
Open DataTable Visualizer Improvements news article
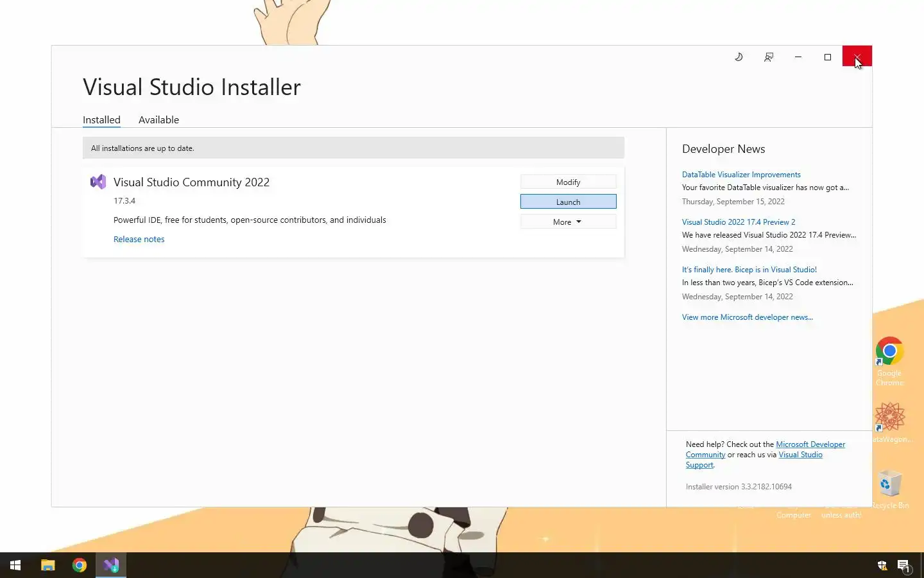[x=741, y=175]
